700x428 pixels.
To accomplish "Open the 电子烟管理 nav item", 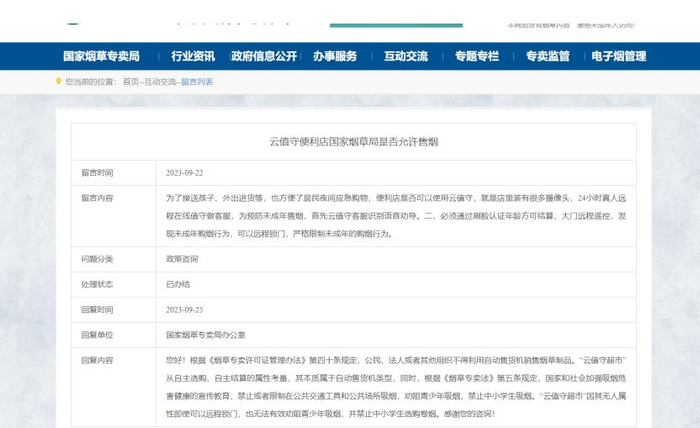I will [619, 56].
